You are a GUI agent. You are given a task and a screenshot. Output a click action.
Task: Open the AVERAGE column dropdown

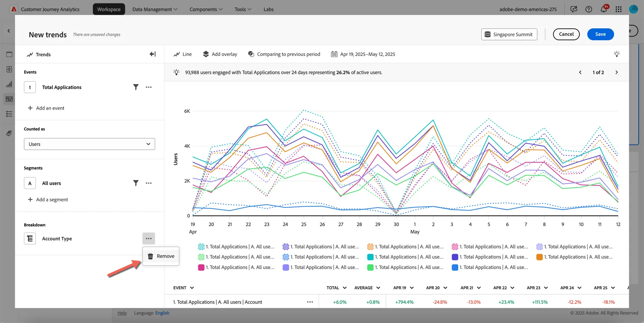click(x=378, y=288)
